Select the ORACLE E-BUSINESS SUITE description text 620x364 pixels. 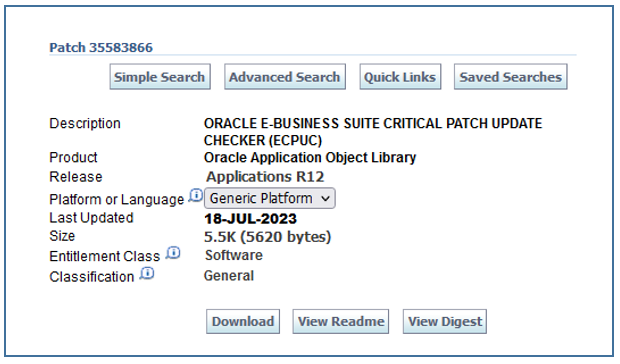pyautogui.click(x=373, y=132)
